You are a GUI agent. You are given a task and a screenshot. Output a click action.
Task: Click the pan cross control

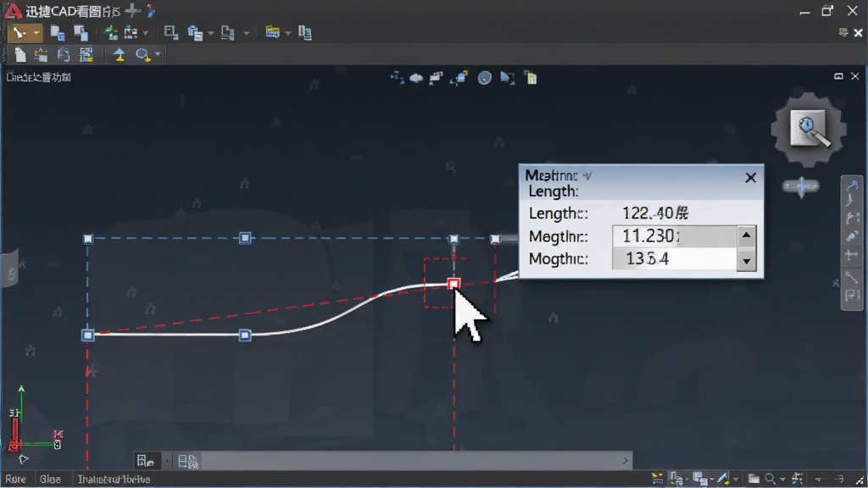point(801,186)
